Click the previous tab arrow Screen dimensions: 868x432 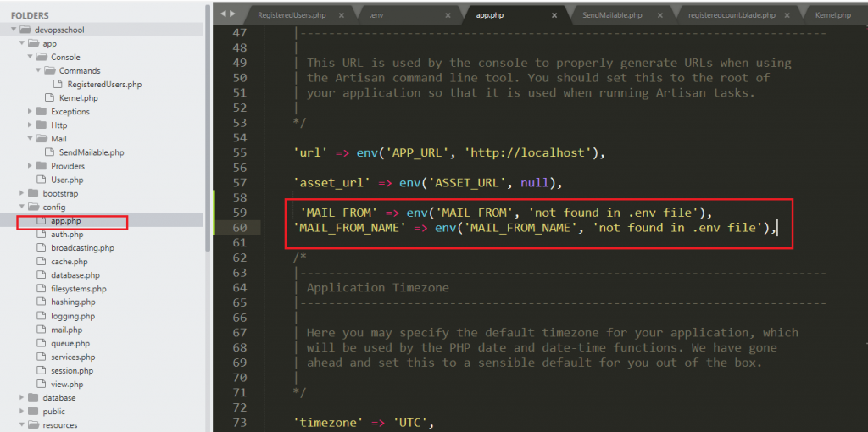tap(222, 14)
